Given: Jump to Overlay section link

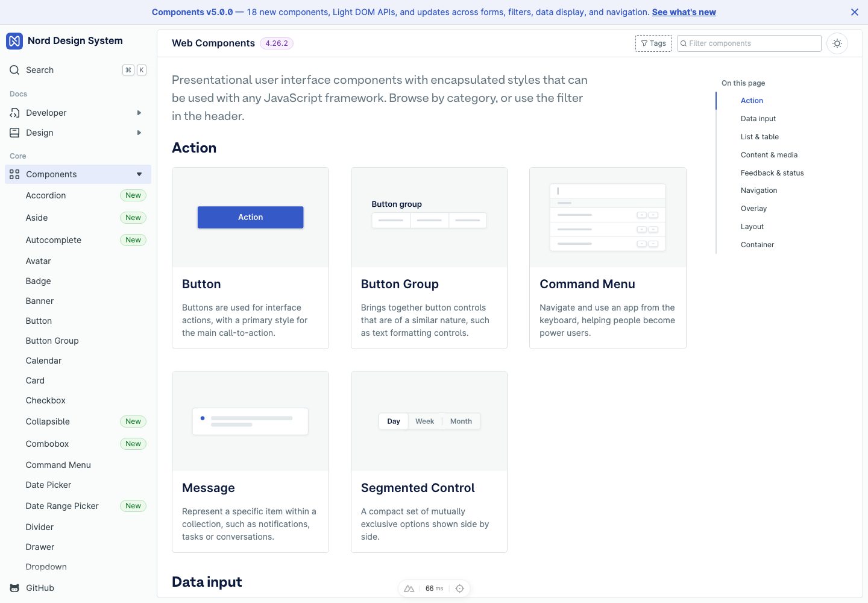Looking at the screenshot, I should pos(753,209).
